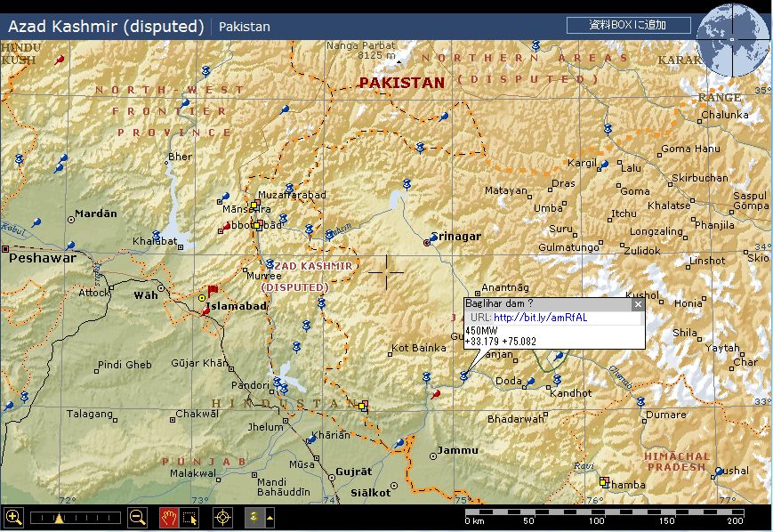
Task: Select the rectangle selection pointer tool
Action: 189,517
